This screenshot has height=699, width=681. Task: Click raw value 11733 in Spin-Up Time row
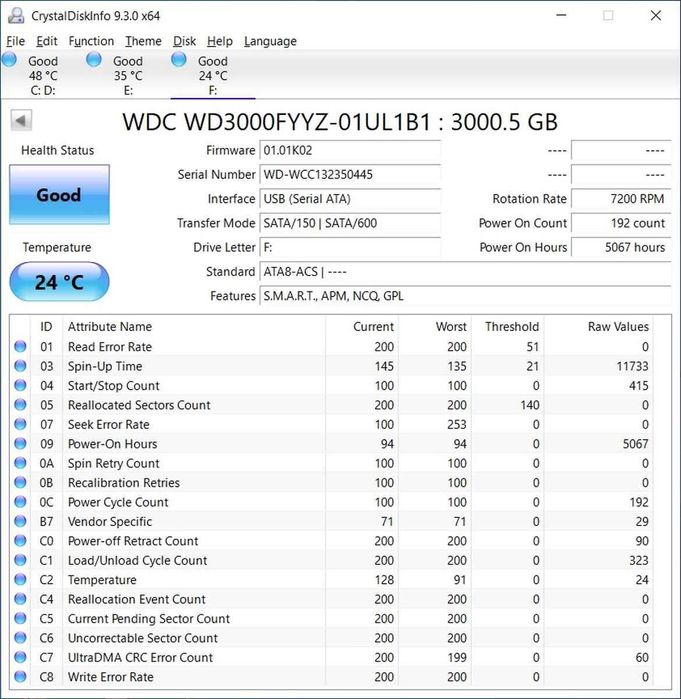(632, 366)
